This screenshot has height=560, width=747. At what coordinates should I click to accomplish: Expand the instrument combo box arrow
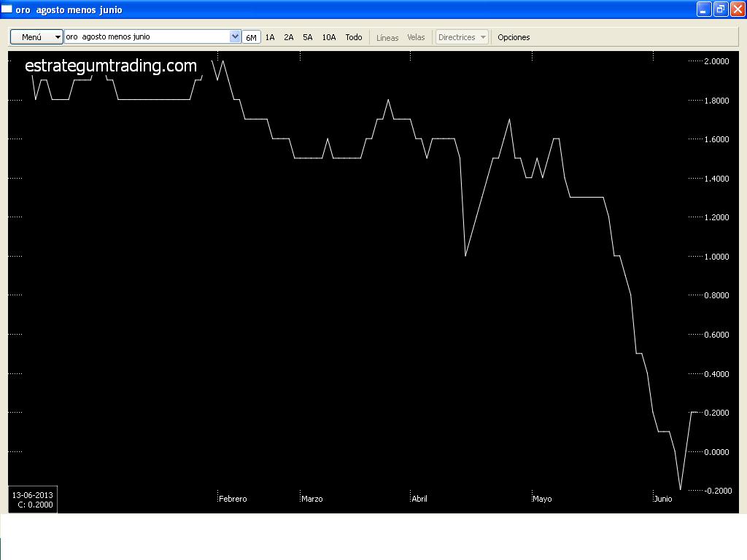(x=235, y=36)
